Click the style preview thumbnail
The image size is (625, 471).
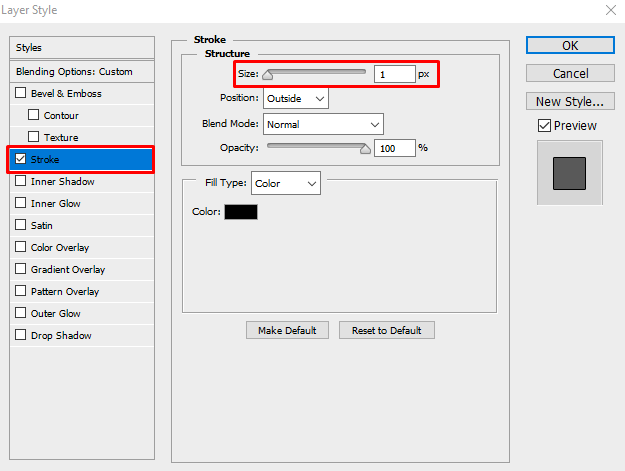point(569,173)
